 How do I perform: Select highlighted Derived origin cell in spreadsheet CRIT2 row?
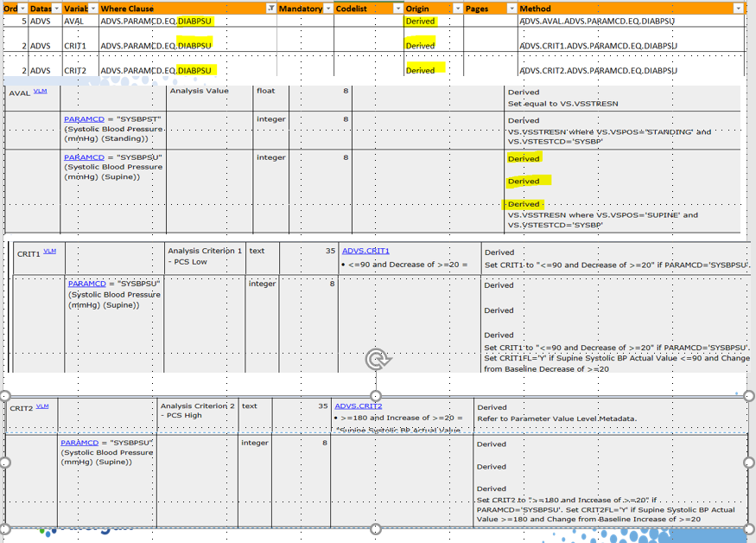click(434, 64)
